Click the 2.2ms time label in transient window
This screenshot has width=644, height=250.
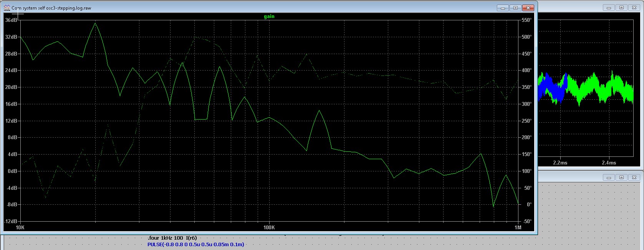tap(560, 163)
